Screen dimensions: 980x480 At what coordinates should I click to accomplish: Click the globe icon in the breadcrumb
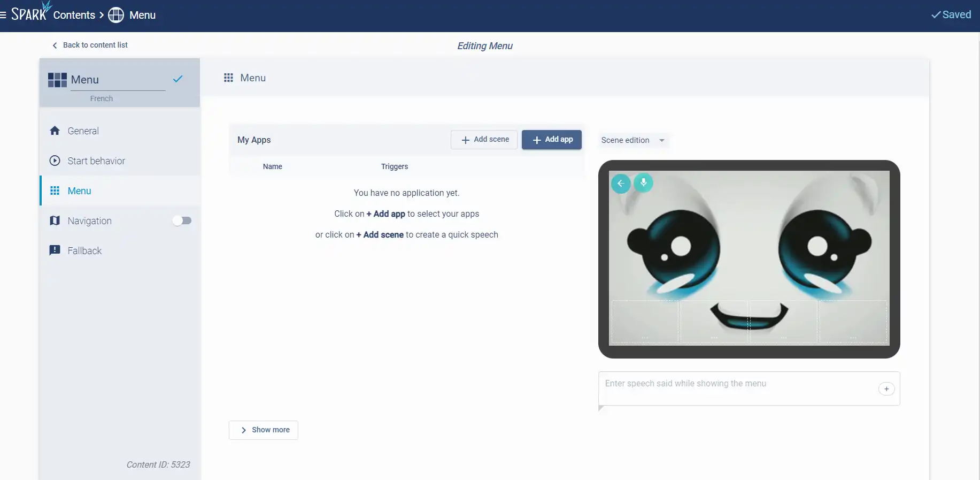click(x=116, y=15)
